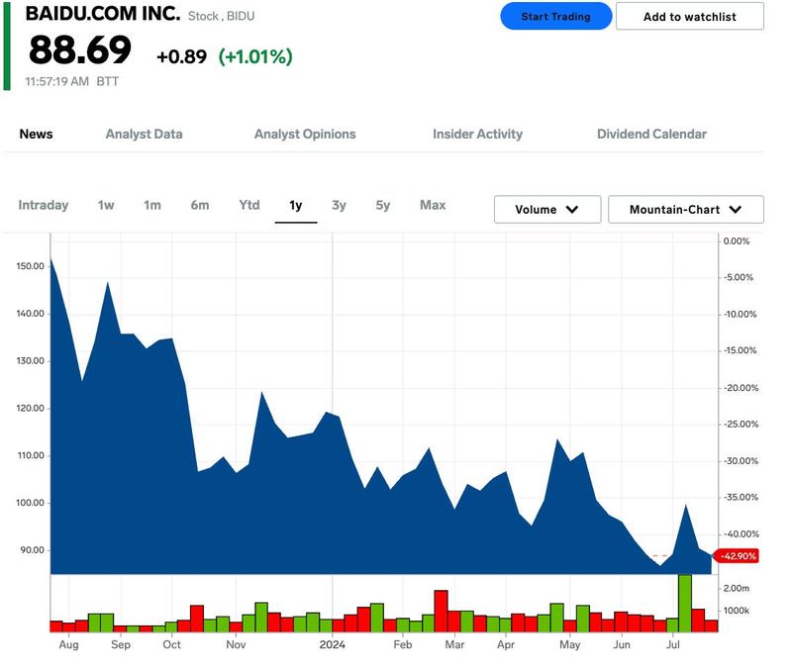Click the tallest green volume bar in July

(685, 603)
